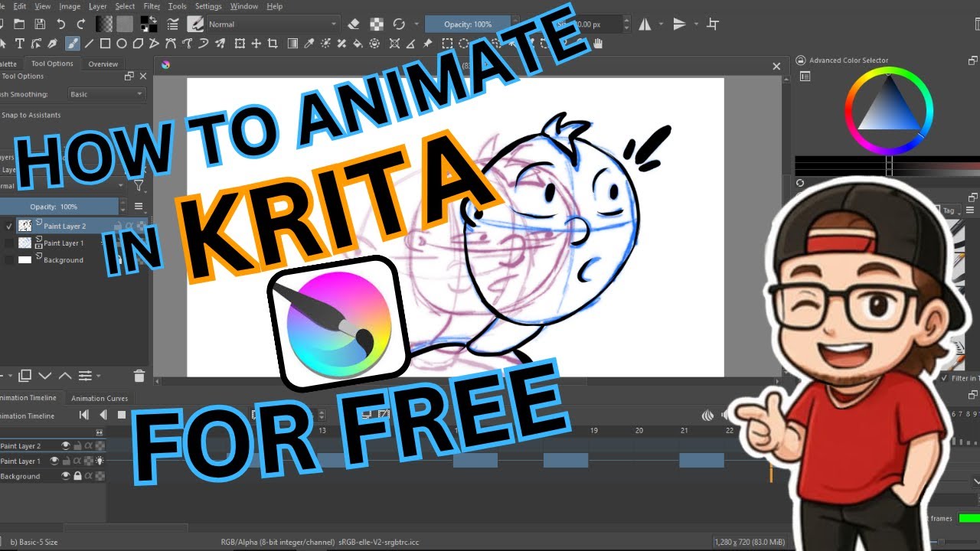Viewport: 980px width, 551px height.
Task: Open the layer filter funnel menu
Action: click(x=139, y=186)
